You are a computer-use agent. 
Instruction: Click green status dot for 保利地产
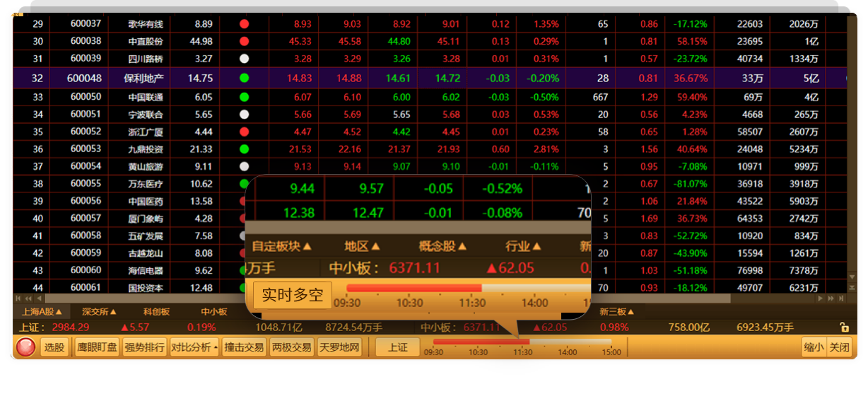click(x=244, y=78)
